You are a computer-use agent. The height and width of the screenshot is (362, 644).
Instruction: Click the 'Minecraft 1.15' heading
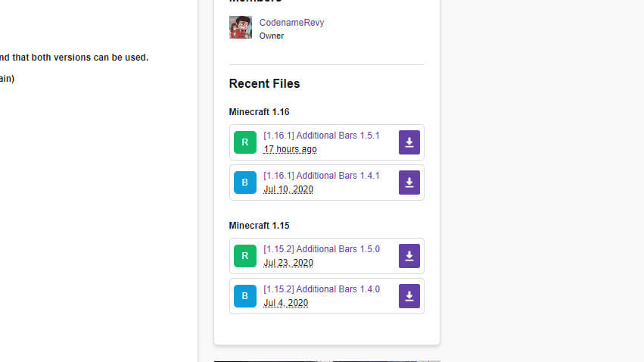point(259,226)
